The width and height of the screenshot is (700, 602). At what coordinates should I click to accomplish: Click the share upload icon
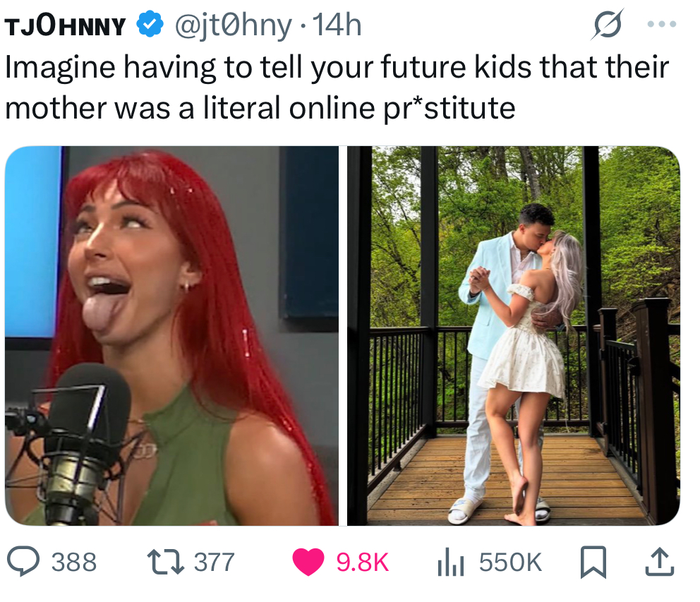[659, 562]
